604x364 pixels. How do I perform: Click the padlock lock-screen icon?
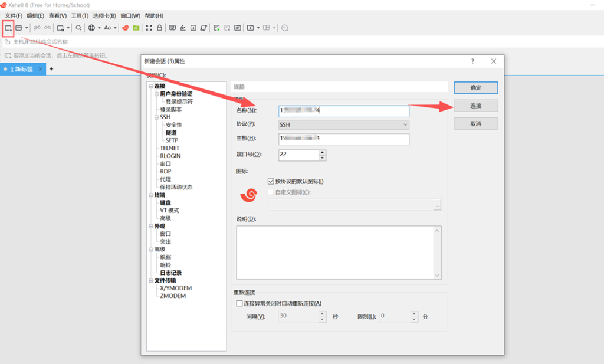coord(159,28)
